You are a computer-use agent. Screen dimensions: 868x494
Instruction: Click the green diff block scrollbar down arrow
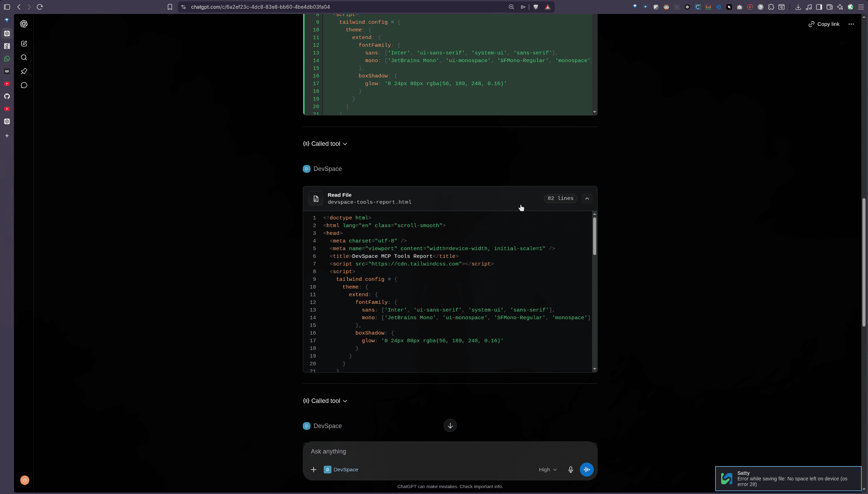pos(594,112)
